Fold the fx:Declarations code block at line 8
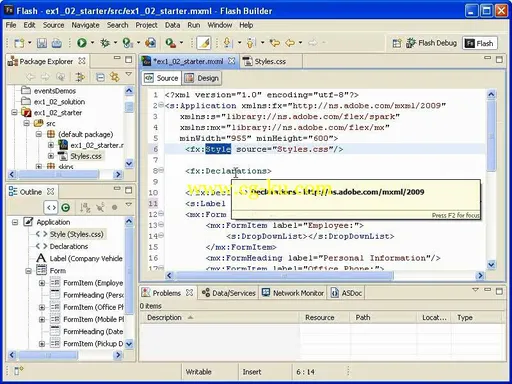Screen dimensions: 512x384 tap(161, 170)
